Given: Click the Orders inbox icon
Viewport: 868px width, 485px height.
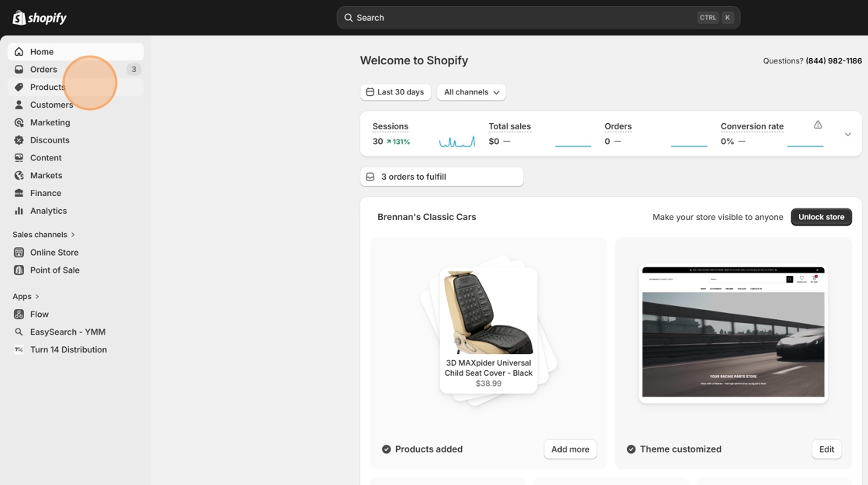Looking at the screenshot, I should (x=19, y=69).
